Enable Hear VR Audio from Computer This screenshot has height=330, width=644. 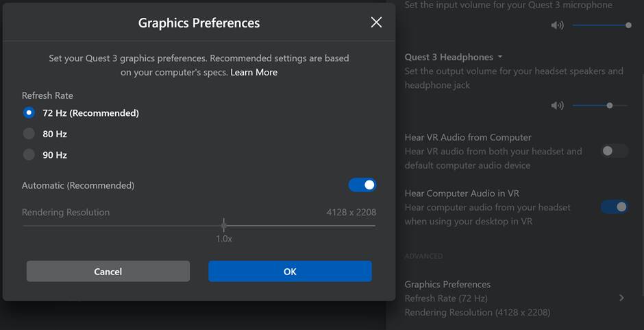click(x=614, y=151)
